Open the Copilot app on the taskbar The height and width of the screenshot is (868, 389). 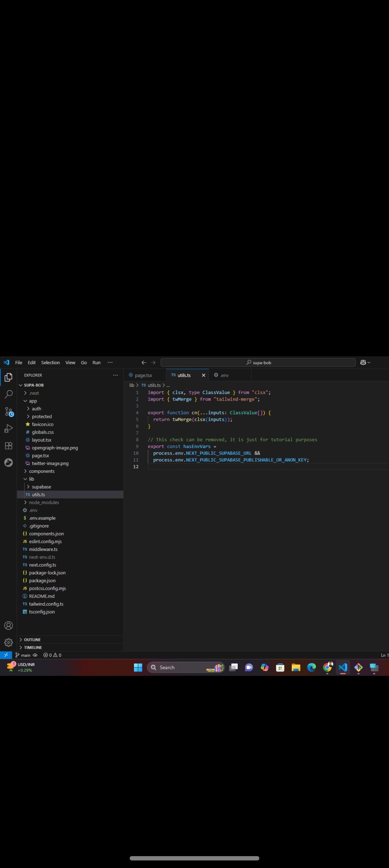(265, 668)
